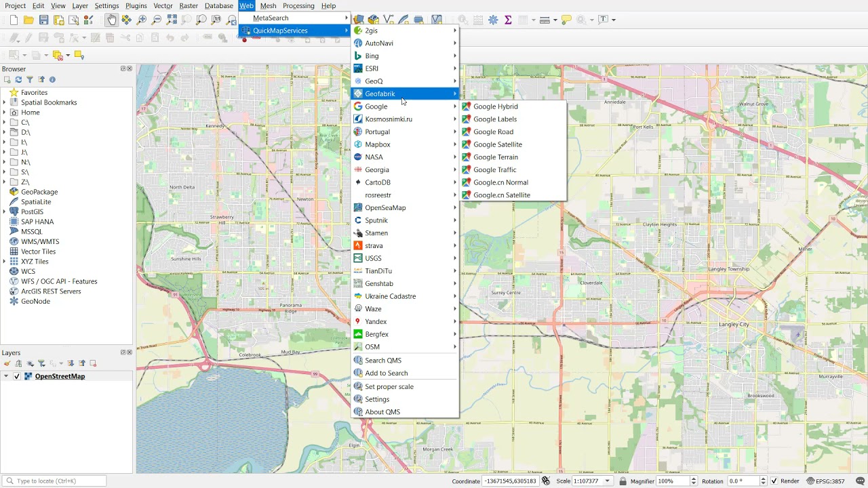Image resolution: width=868 pixels, height=488 pixels.
Task: Click the Zoom Full extent icon
Action: click(172, 20)
